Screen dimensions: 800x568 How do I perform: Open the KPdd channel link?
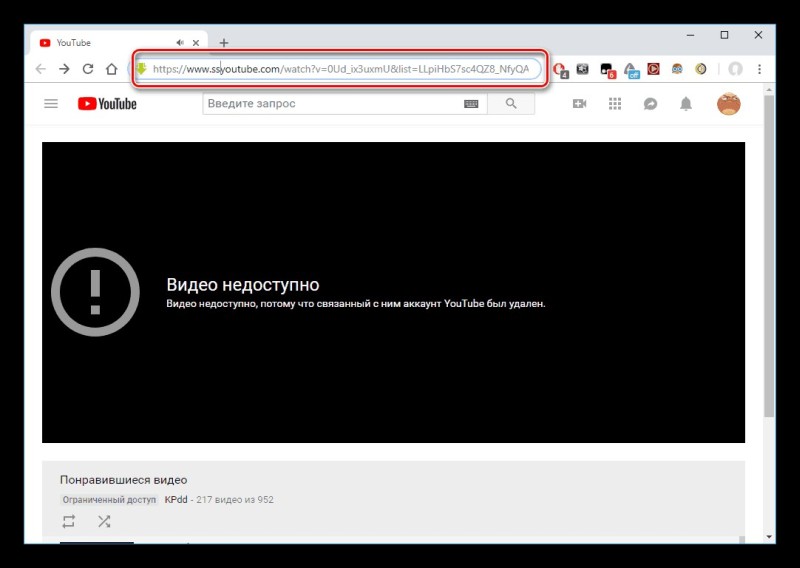click(x=176, y=500)
